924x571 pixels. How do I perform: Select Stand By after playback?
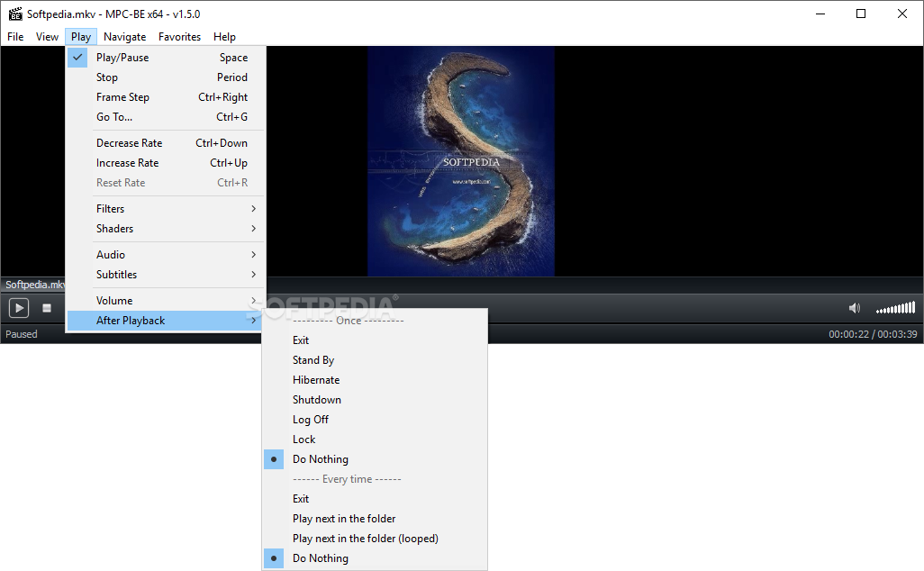(x=375, y=360)
